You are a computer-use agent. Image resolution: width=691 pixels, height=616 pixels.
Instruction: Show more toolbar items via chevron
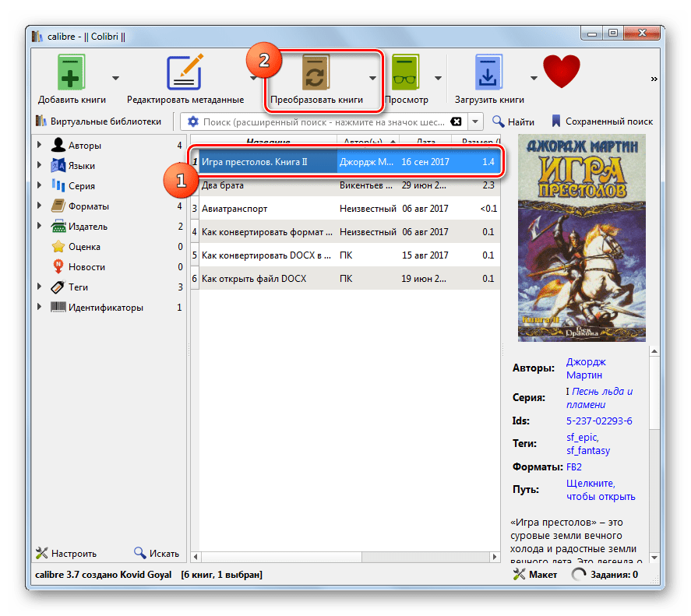(654, 79)
